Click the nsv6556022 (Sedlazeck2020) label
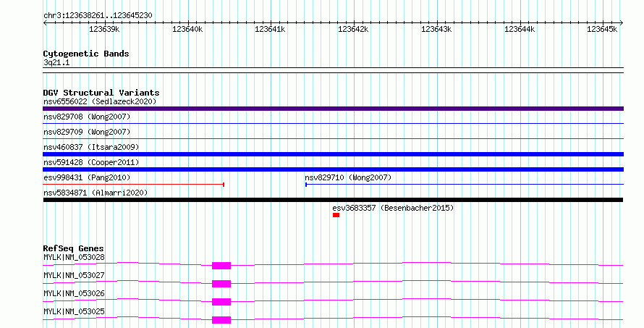This screenshot has height=328, width=644. click(x=100, y=101)
